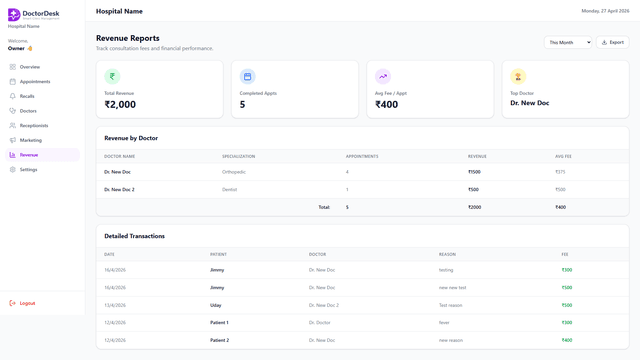Click the ₹375 average fee cell
This screenshot has width=640, height=360.
coord(560,172)
